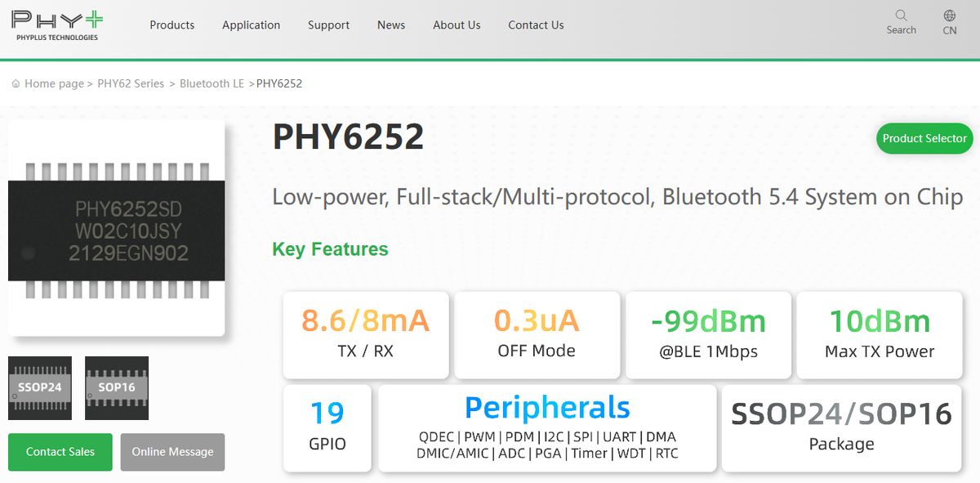The width and height of the screenshot is (980, 483).
Task: Open the PHY62 Series breadcrumb link
Action: tap(131, 83)
